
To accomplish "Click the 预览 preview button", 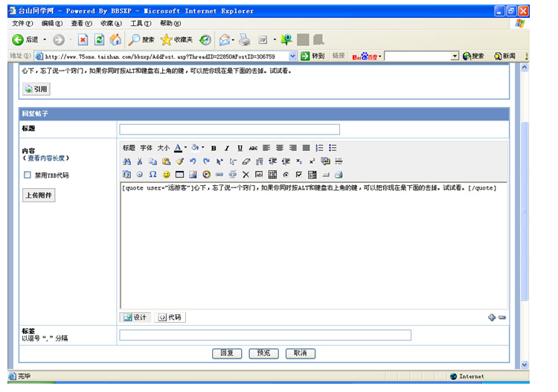I will [263, 353].
